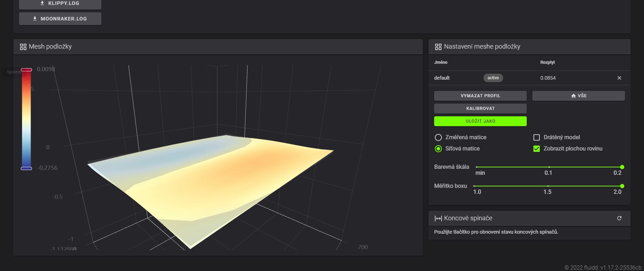Uncheck Zobrazit plochou rovinu checkbox
Viewport: 644px width, 271px height.
point(536,149)
